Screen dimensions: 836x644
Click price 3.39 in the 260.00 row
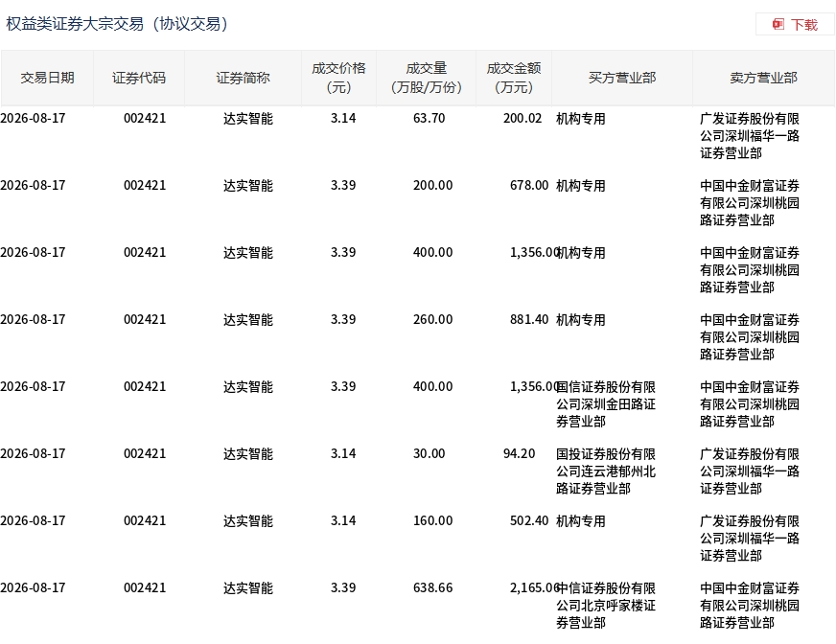(343, 320)
